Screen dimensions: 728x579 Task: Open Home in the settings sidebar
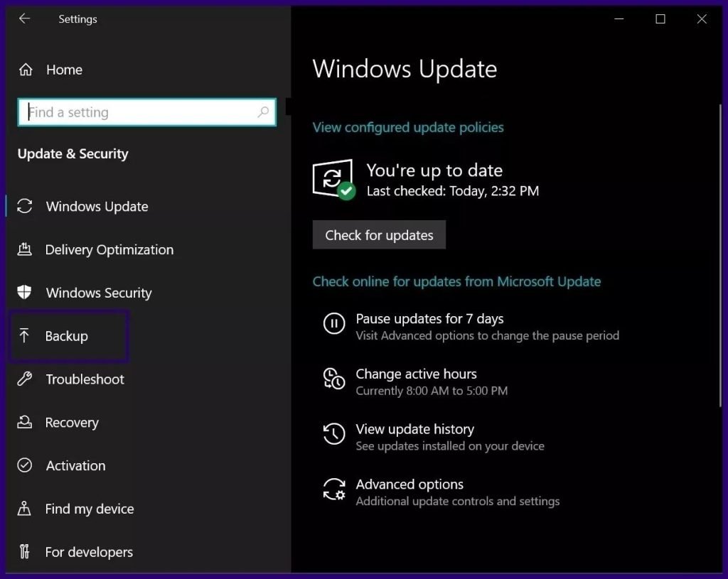[64, 70]
